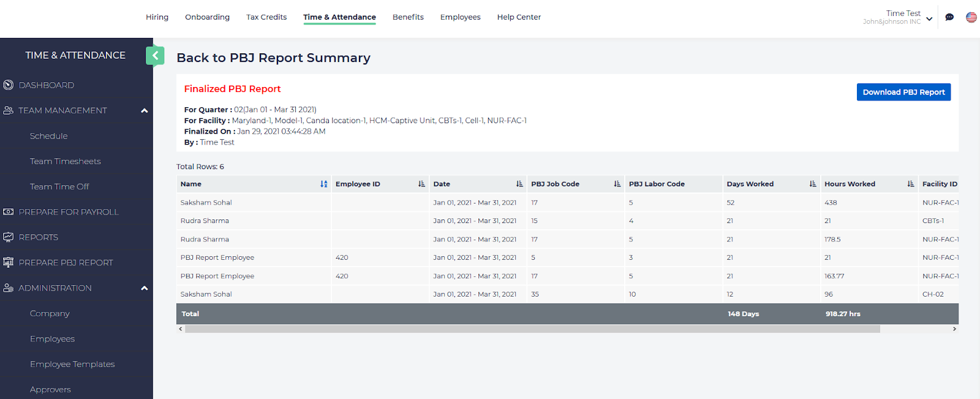This screenshot has height=399, width=980.
Task: Go back to PBJ Report Summary
Action: click(273, 58)
